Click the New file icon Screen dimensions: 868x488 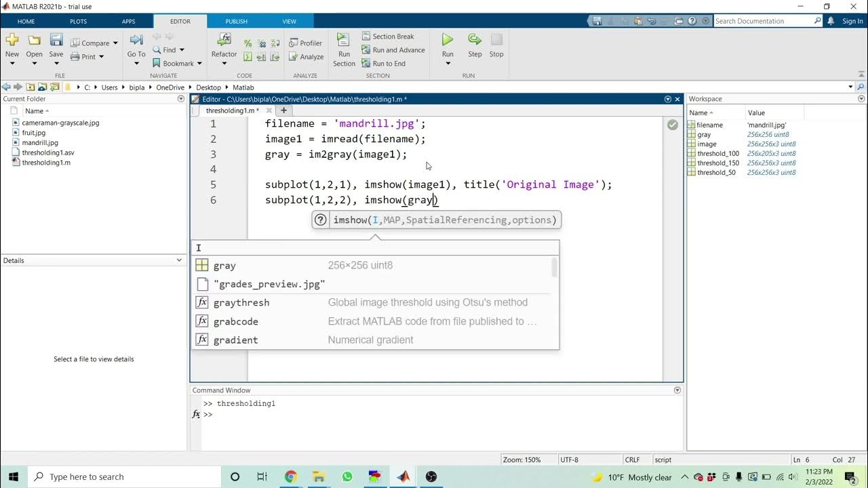point(12,40)
